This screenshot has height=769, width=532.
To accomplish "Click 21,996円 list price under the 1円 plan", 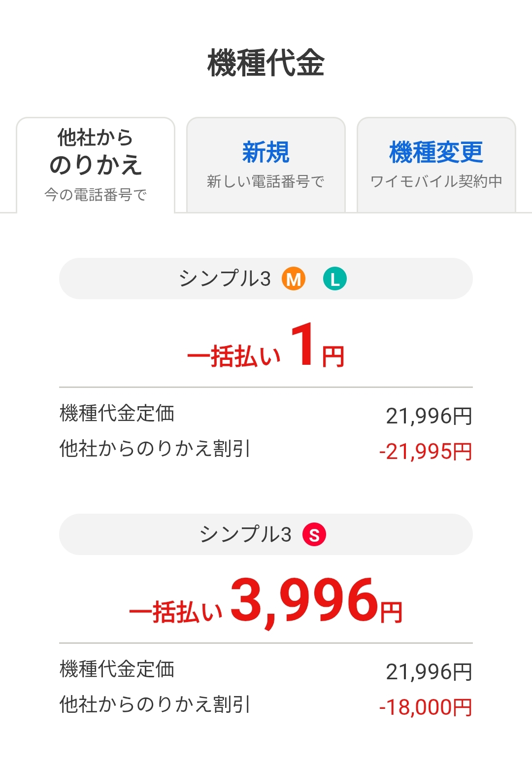I will point(429,416).
